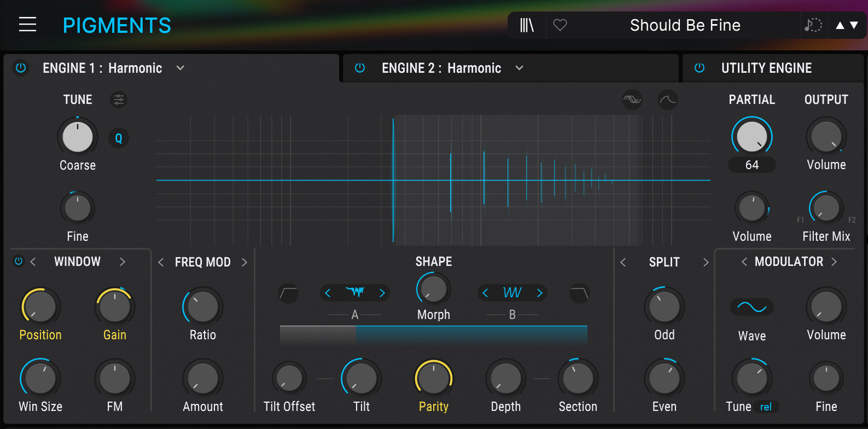Click the Window Position knob
The height and width of the screenshot is (429, 868).
click(40, 307)
